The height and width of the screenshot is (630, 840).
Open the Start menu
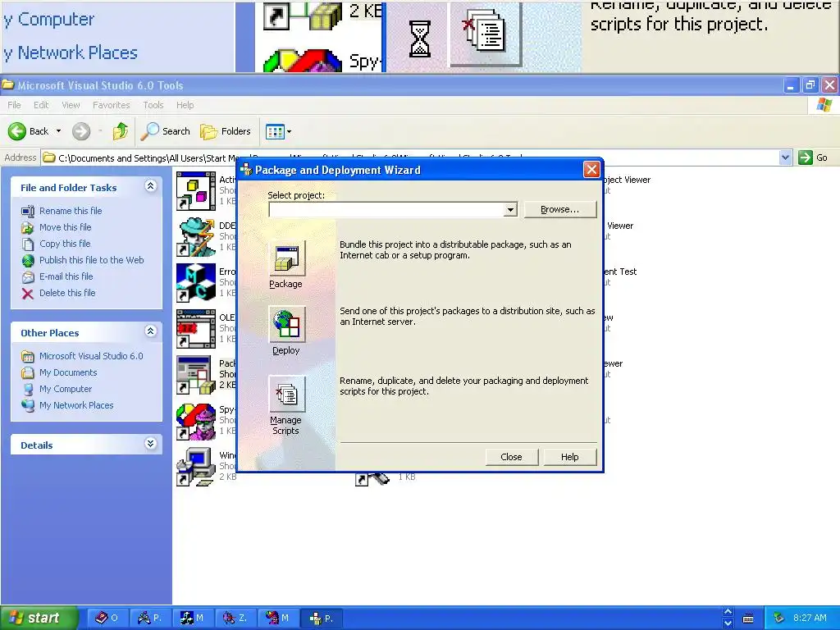tap(39, 619)
